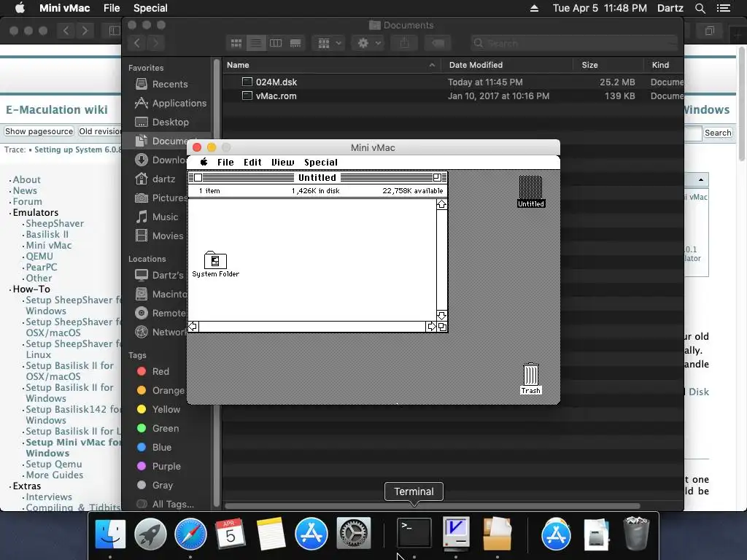Click the Finder search field
This screenshot has height=560, width=747.
pos(573,43)
